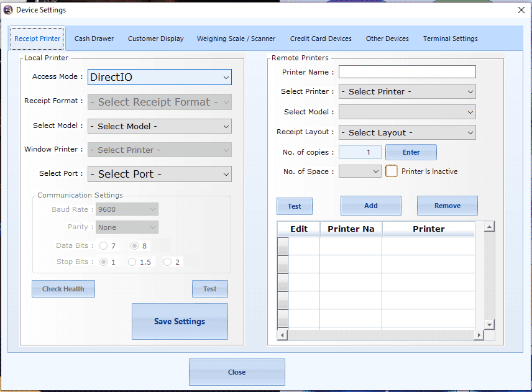Image resolution: width=532 pixels, height=392 pixels.
Task: Click the No. of copies field
Action: tap(360, 152)
